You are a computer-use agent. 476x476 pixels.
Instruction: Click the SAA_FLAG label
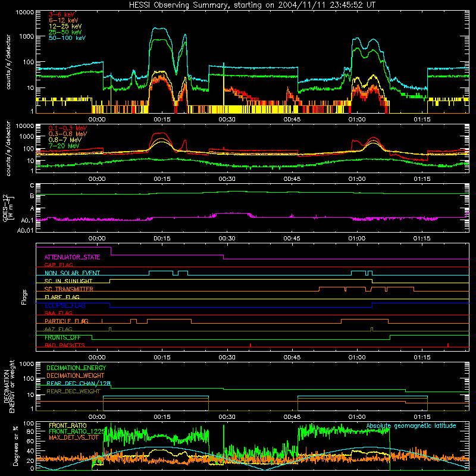click(58, 313)
